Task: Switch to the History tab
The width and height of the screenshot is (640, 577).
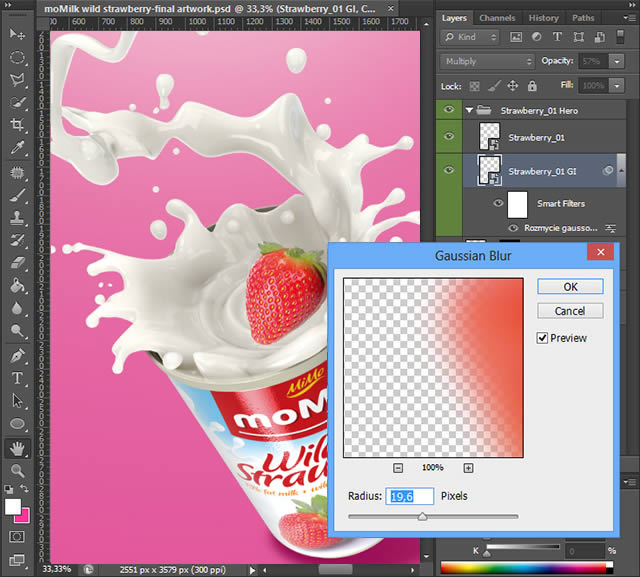Action: (x=543, y=18)
